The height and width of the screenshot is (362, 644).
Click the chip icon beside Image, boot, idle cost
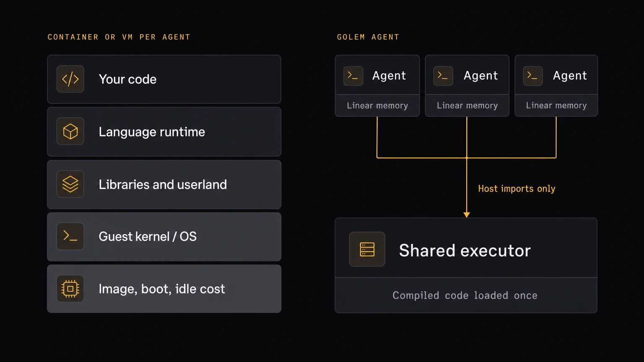(70, 289)
